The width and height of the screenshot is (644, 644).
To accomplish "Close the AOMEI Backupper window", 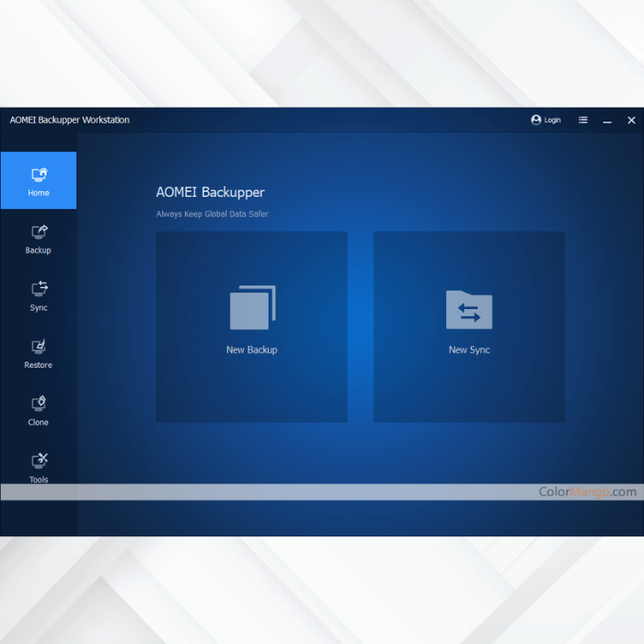I will [x=631, y=120].
